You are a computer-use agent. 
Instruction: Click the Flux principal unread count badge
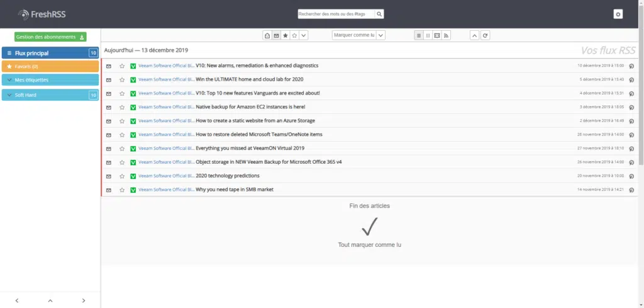[93, 53]
